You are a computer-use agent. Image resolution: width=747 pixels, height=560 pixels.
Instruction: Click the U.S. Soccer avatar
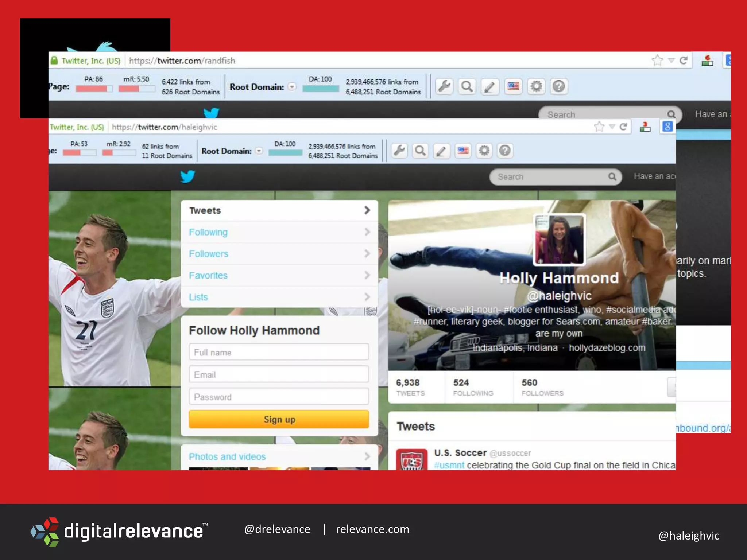tap(412, 459)
